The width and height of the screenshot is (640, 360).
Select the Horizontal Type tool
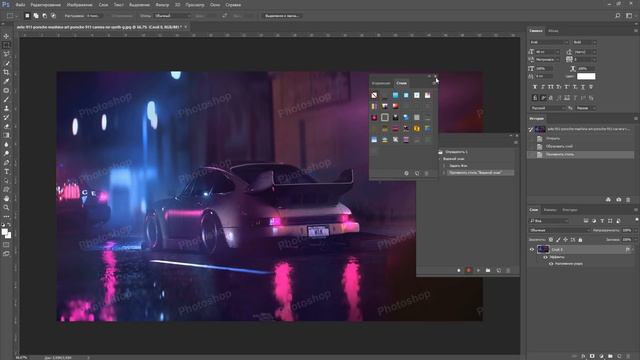pyautogui.click(x=6, y=171)
